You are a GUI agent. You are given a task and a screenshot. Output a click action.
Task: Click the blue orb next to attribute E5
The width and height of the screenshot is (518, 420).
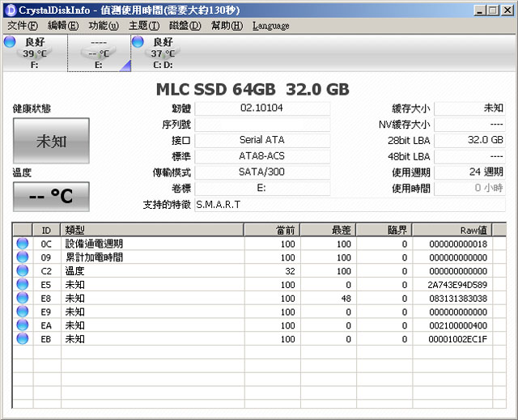click(x=22, y=285)
